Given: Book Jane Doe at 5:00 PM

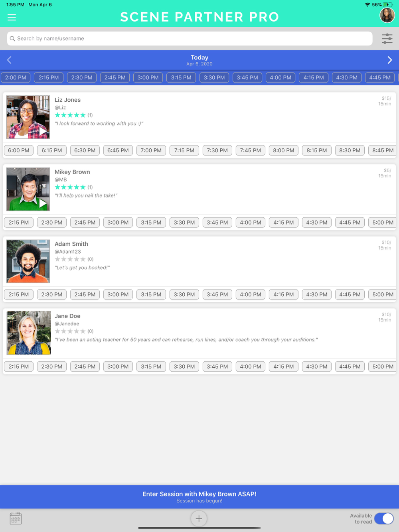Looking at the screenshot, I should [x=382, y=366].
